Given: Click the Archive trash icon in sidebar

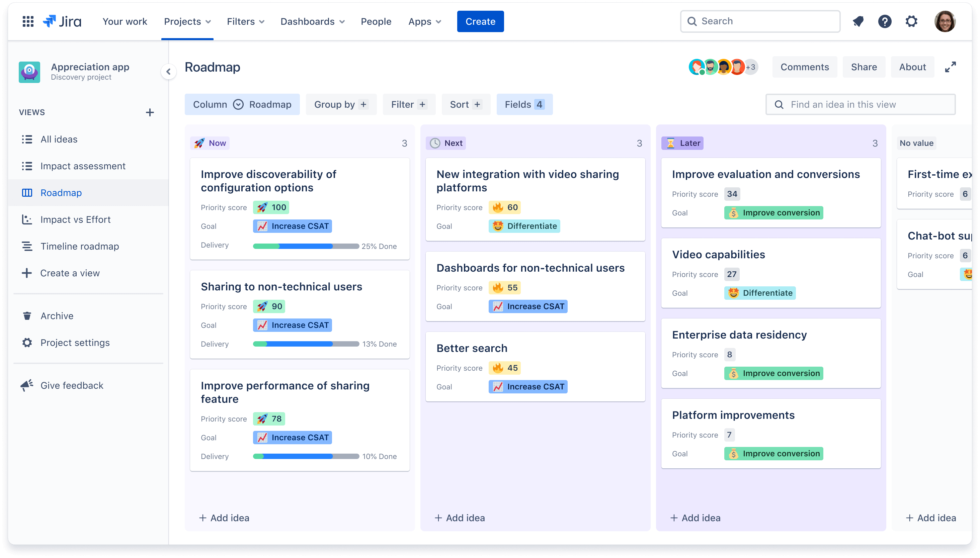Looking at the screenshot, I should (x=27, y=316).
